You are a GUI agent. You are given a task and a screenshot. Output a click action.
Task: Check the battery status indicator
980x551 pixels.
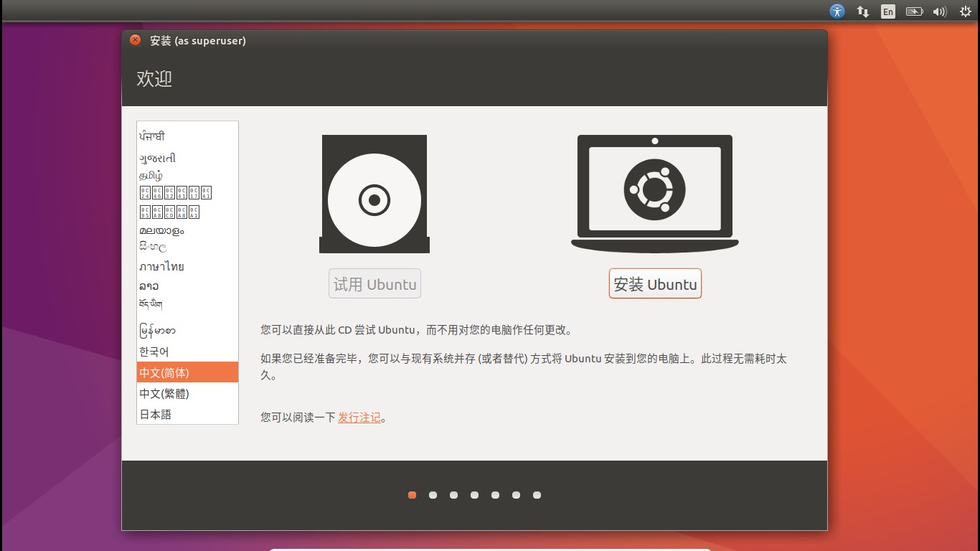(914, 11)
